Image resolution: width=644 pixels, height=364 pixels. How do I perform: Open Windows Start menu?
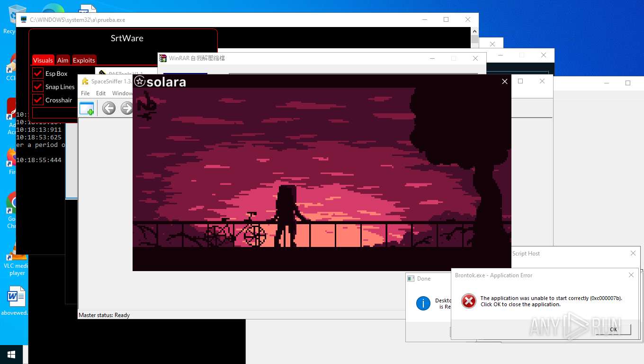(11, 355)
